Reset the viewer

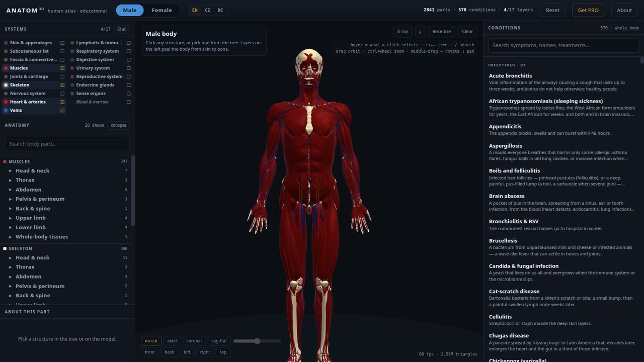pos(552,10)
